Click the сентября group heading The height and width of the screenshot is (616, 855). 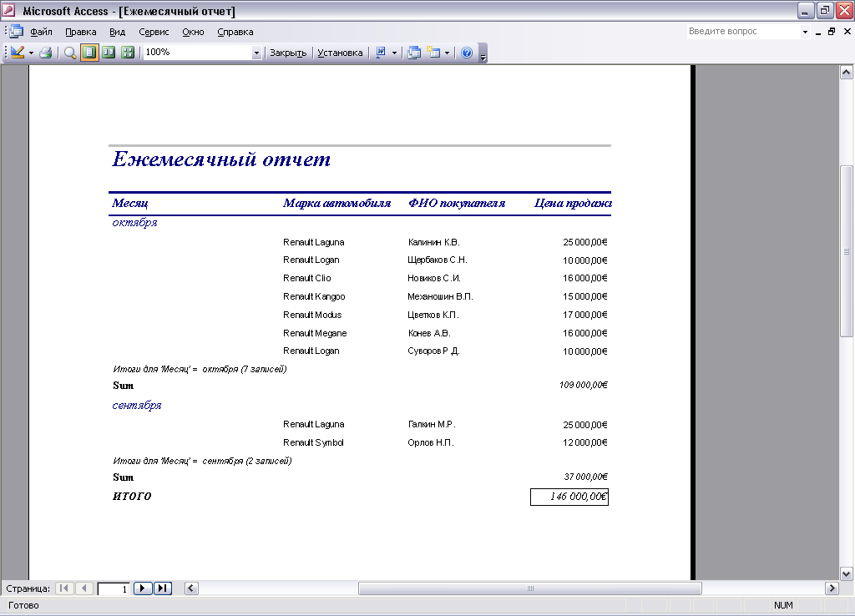coord(137,406)
